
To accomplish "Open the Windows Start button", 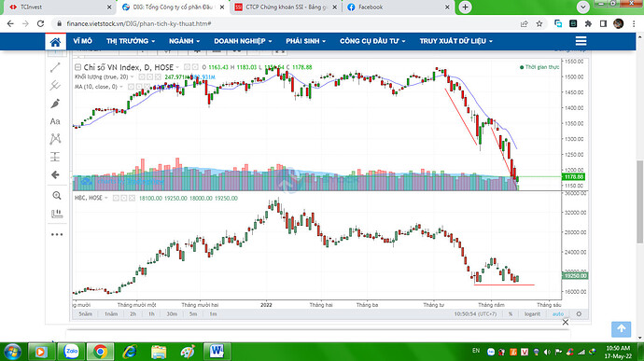I will click(13, 352).
